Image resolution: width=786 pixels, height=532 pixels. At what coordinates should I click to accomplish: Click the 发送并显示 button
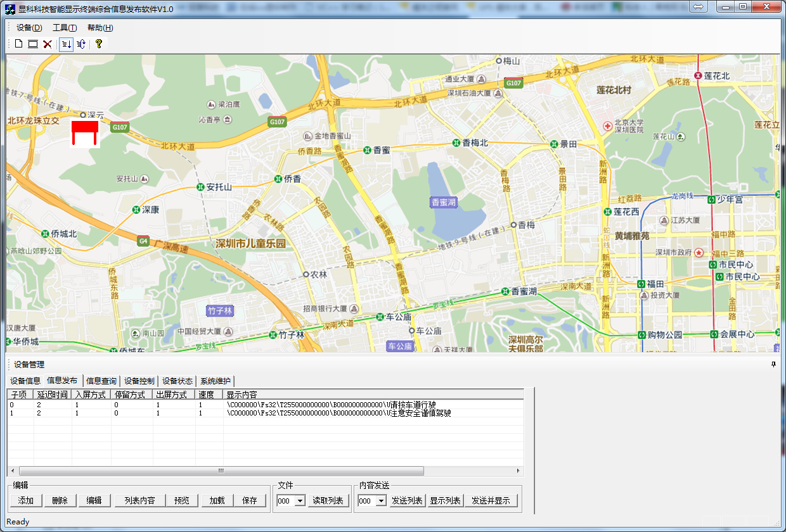tap(491, 500)
